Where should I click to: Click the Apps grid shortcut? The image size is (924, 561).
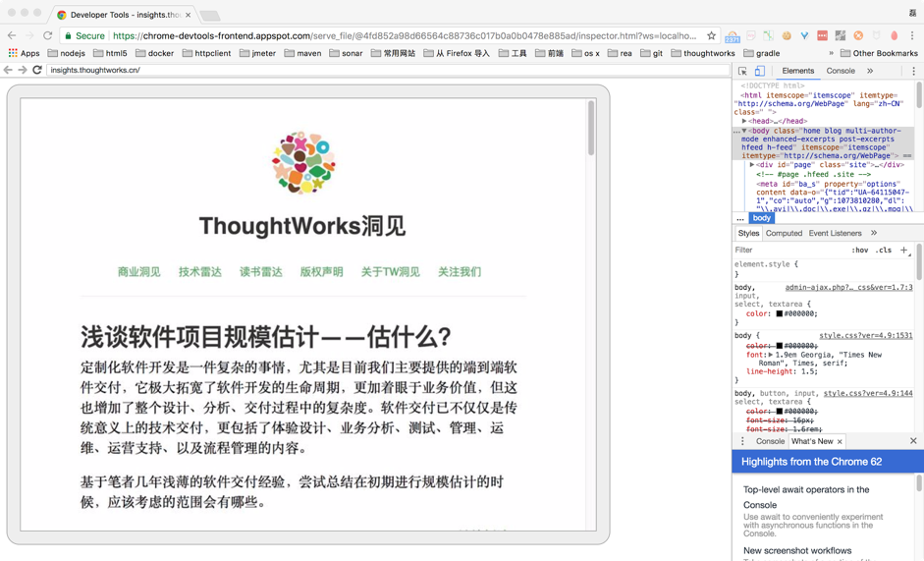pos(25,53)
